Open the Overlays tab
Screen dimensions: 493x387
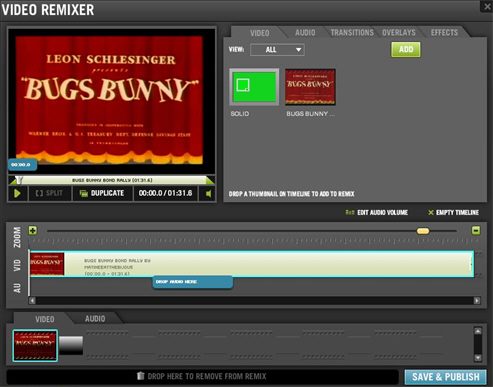coord(399,33)
